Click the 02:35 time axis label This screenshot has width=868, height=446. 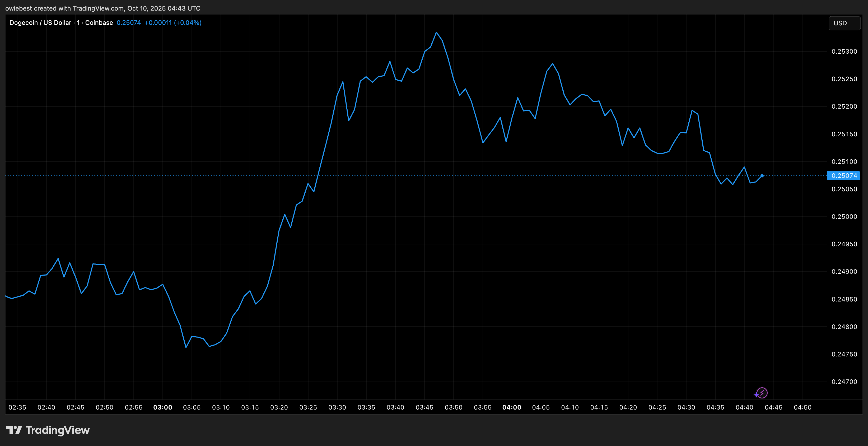(17, 407)
